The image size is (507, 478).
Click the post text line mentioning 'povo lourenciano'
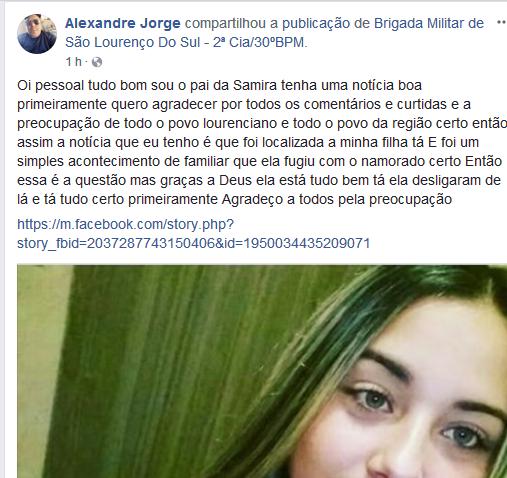(262, 123)
